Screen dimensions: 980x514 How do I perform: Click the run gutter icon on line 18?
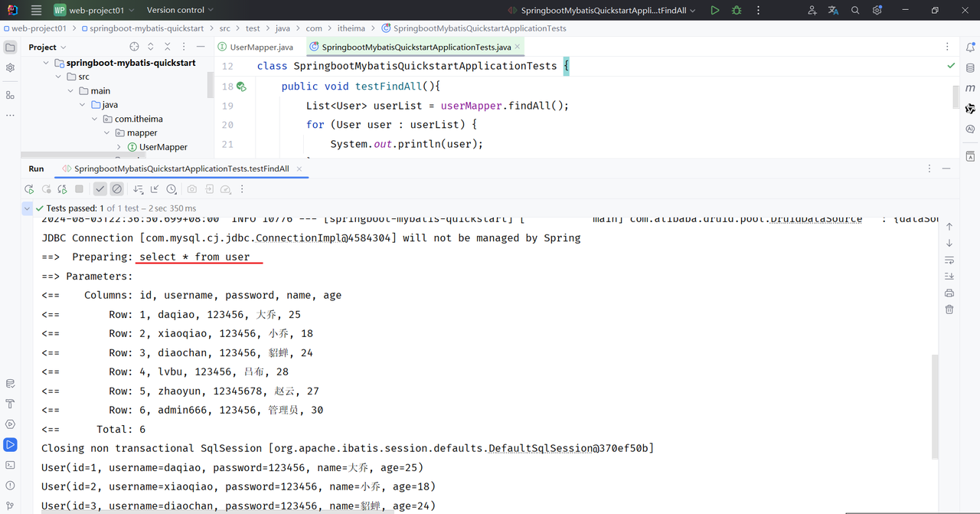pos(241,87)
